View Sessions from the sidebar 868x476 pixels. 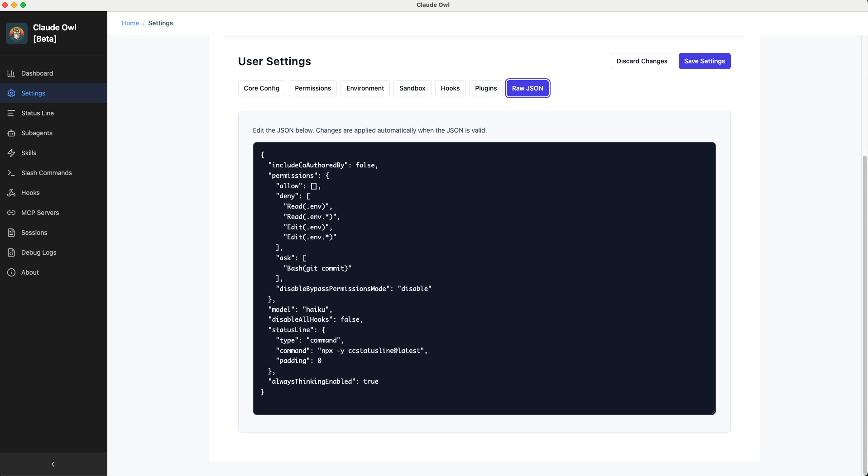[x=34, y=233]
